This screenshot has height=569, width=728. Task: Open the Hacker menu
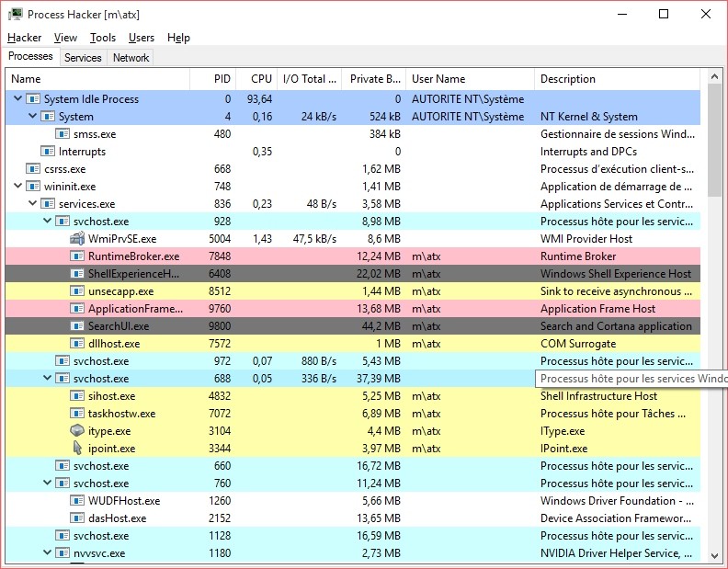[25, 38]
